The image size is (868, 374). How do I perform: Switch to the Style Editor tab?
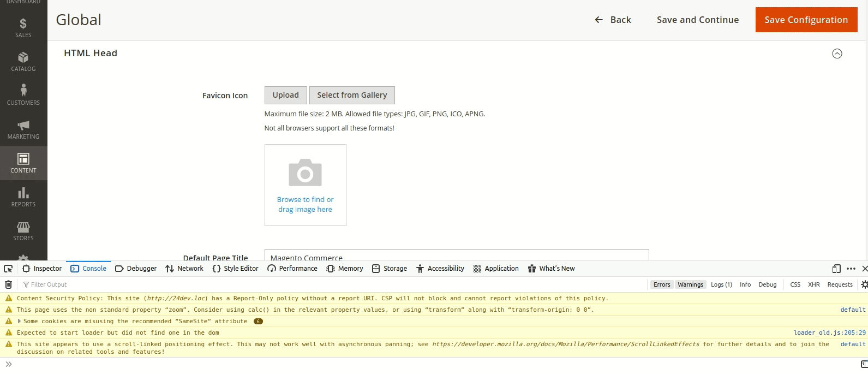pyautogui.click(x=235, y=269)
